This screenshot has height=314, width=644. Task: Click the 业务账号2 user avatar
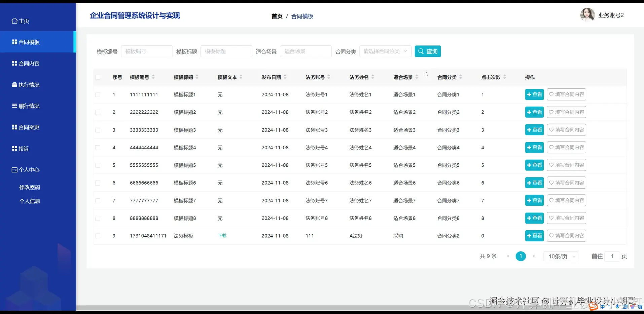[587, 14]
